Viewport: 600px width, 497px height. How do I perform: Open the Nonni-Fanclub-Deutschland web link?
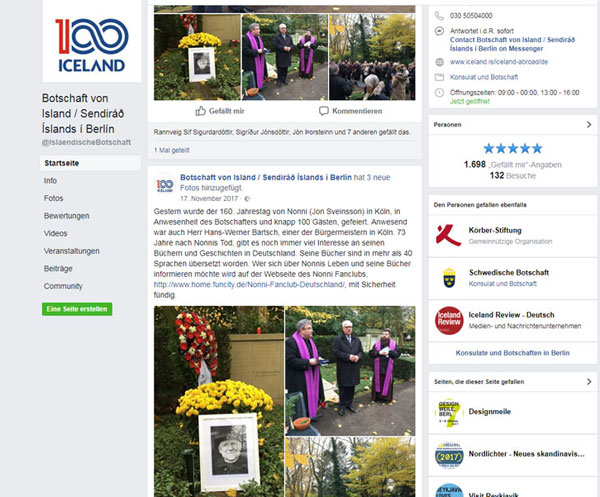point(249,285)
